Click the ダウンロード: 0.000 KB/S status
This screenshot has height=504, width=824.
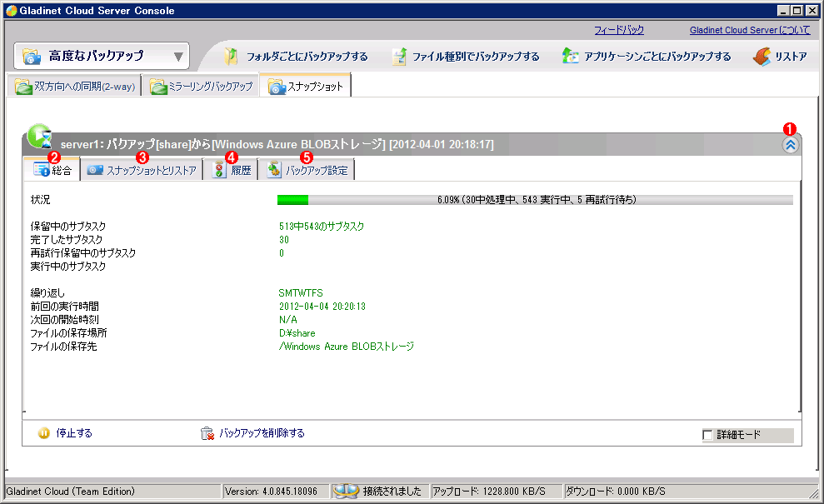point(616,492)
